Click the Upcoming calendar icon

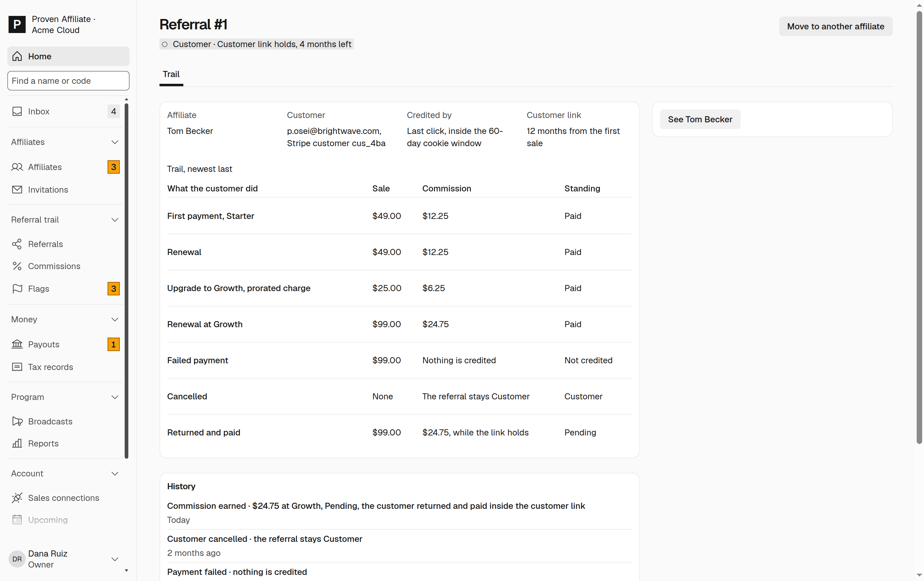[x=17, y=520]
